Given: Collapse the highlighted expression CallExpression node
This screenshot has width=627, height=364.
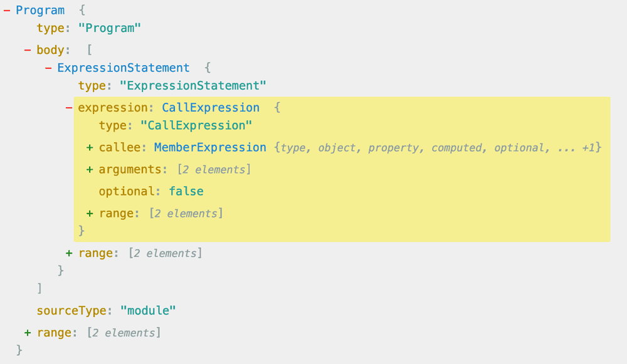Looking at the screenshot, I should pyautogui.click(x=68, y=107).
